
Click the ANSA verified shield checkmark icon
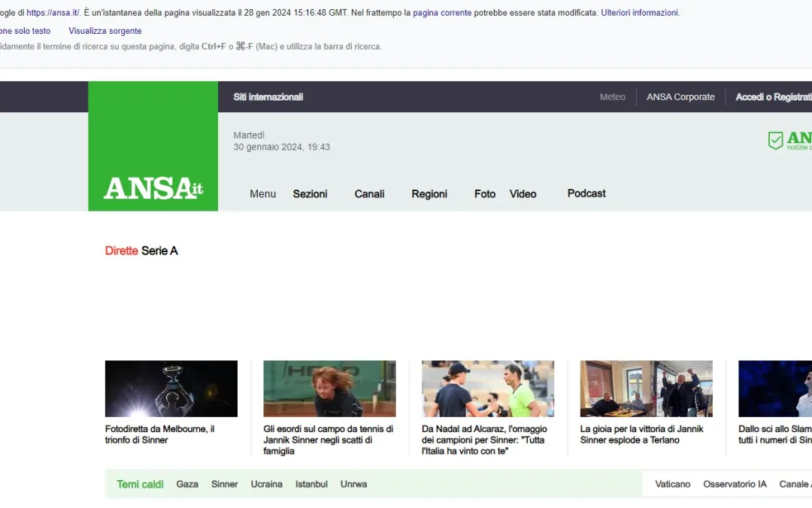[x=775, y=141]
